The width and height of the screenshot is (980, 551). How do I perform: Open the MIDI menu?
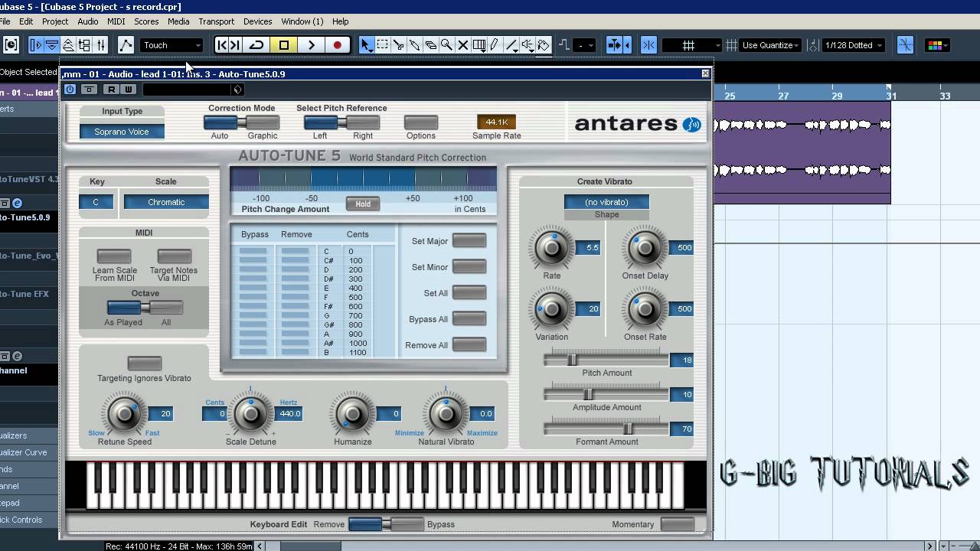click(116, 21)
